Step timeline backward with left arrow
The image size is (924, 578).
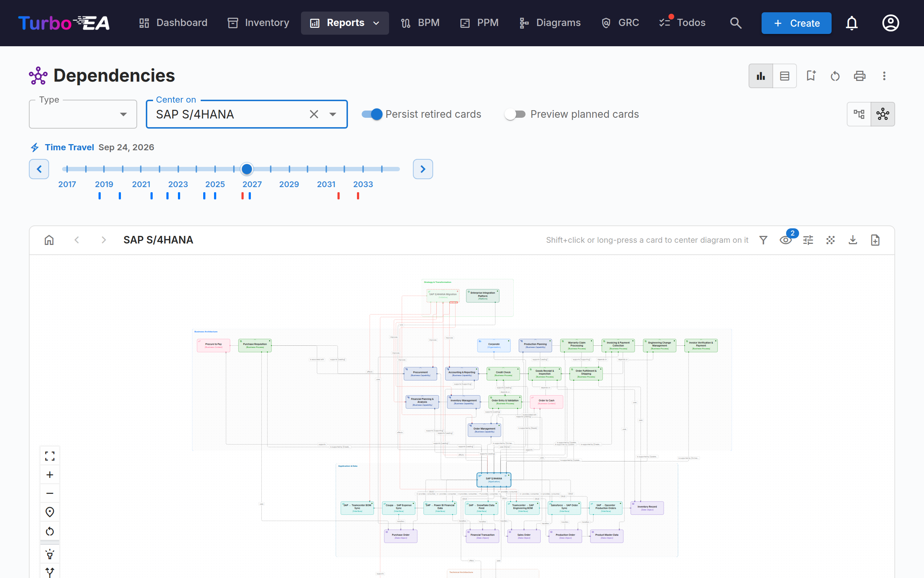click(x=39, y=169)
